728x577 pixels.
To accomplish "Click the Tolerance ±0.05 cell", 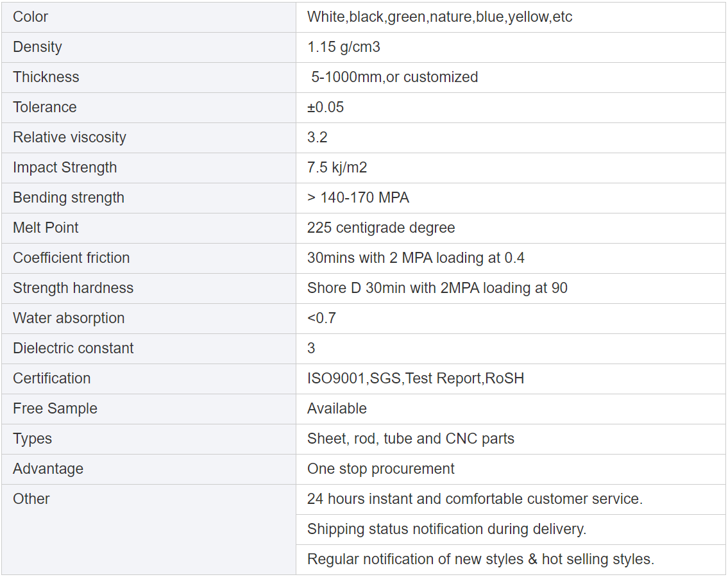I will click(326, 108).
